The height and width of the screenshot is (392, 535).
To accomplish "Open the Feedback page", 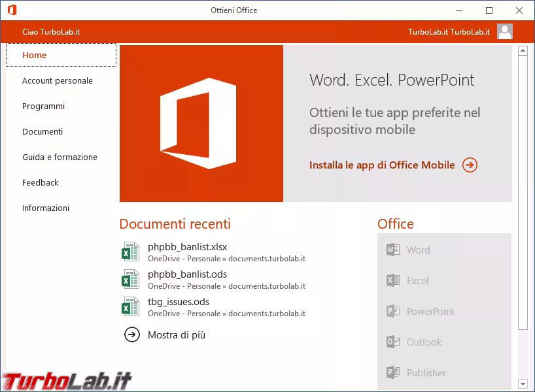I will tap(41, 183).
